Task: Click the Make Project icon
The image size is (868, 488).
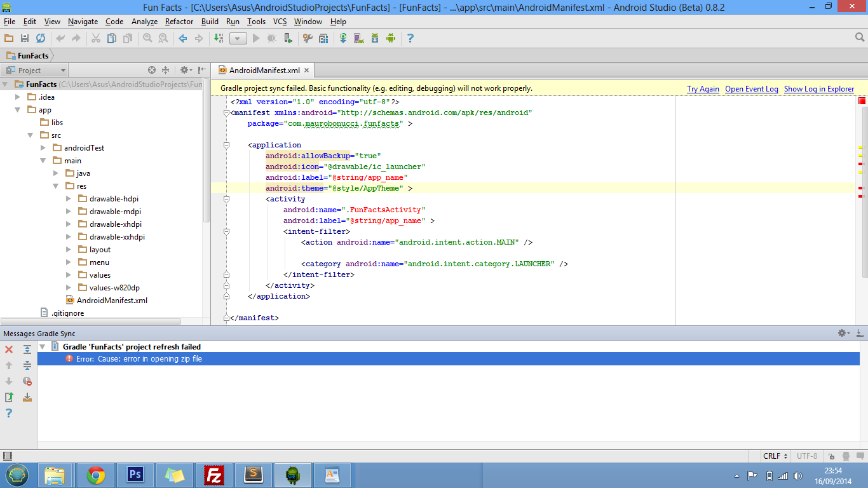Action: point(219,38)
